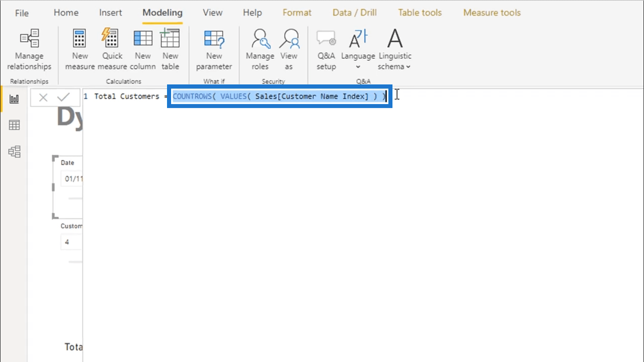Select the Modeling tab
Viewport: 644px width, 362px height.
(163, 13)
